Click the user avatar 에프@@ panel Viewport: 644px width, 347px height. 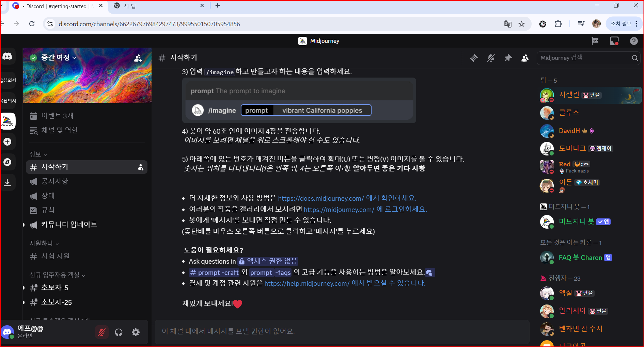[7, 332]
